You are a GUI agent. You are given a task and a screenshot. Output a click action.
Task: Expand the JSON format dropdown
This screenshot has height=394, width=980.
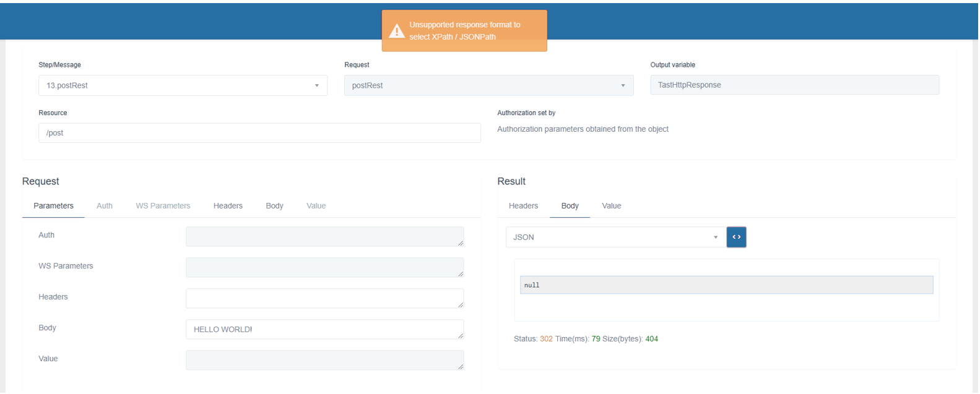click(x=615, y=237)
